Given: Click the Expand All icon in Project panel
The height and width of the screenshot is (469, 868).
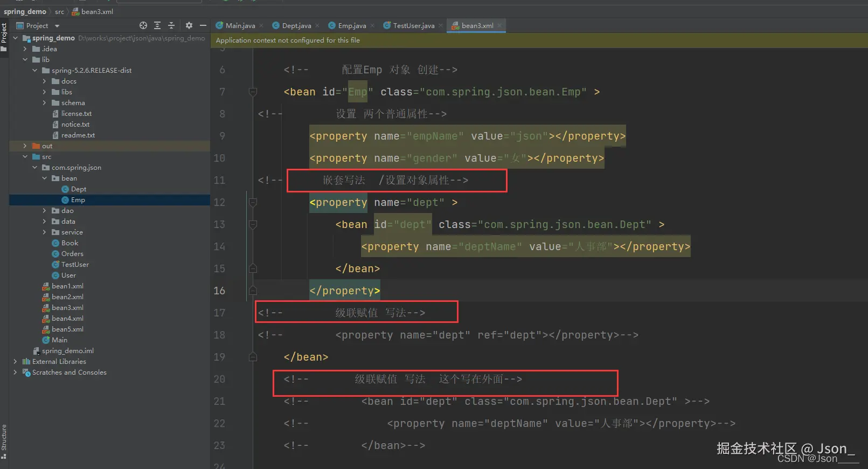Looking at the screenshot, I should pyautogui.click(x=157, y=25).
